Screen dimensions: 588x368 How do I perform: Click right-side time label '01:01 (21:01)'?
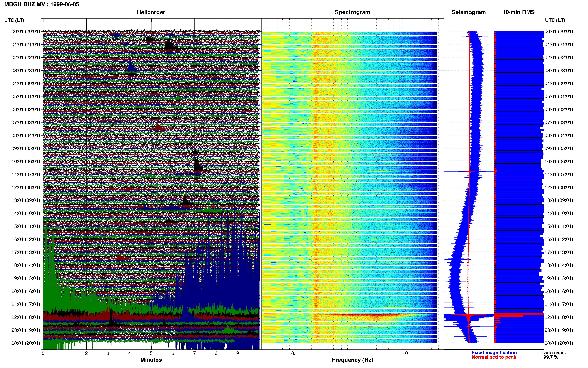(559, 44)
